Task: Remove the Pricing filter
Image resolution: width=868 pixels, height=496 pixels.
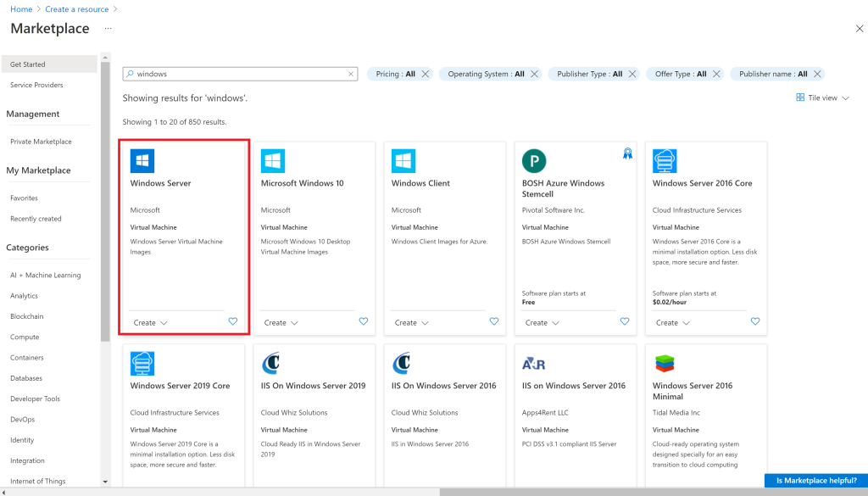Action: tap(426, 74)
